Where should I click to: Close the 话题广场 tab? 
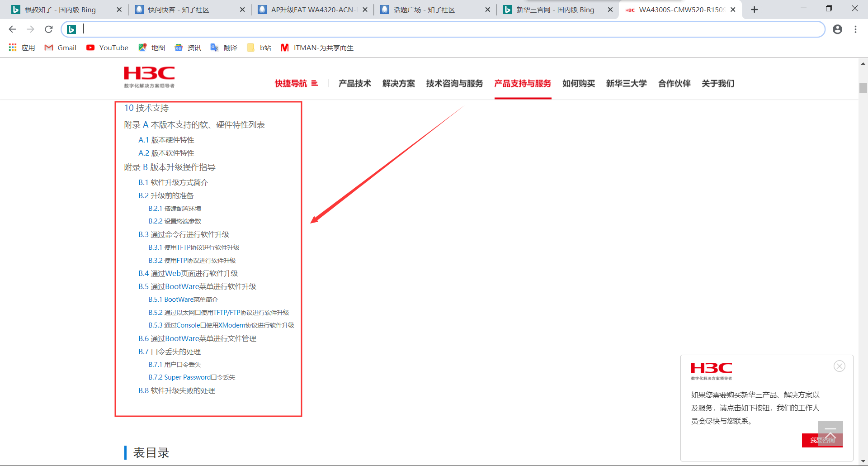click(x=487, y=10)
